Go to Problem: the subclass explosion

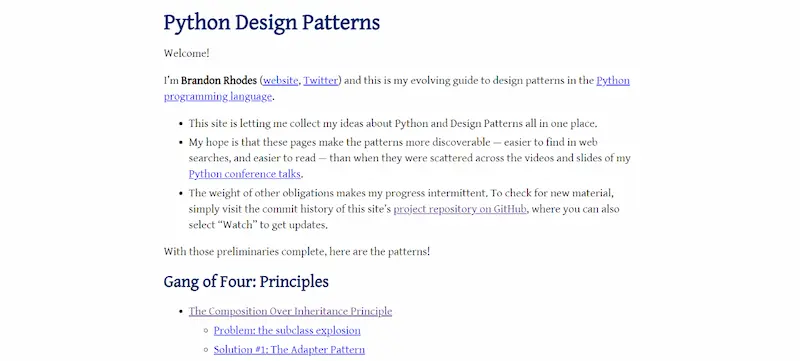point(287,330)
